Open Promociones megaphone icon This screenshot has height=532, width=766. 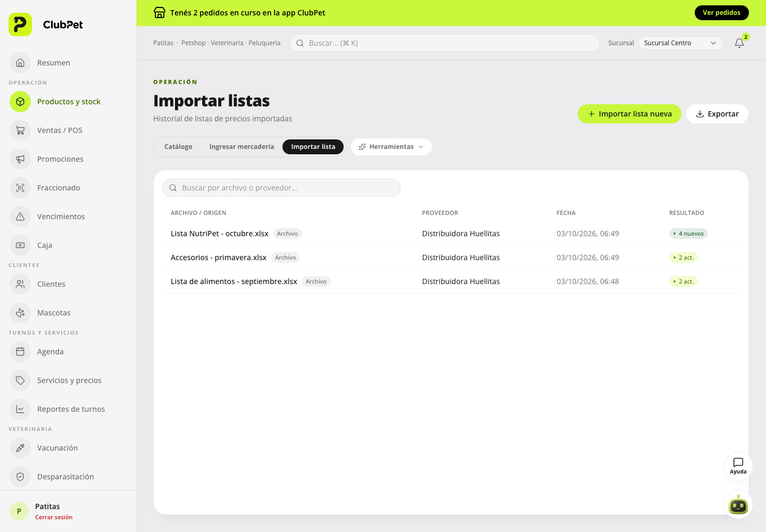(20, 159)
